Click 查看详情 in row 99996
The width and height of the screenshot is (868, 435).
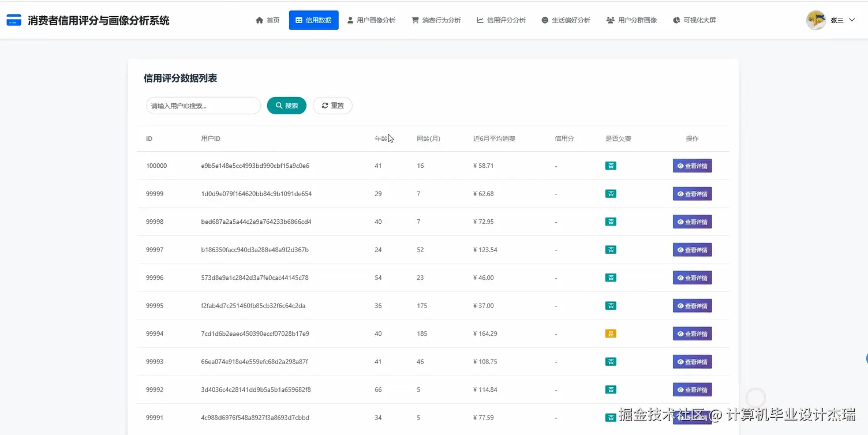[x=692, y=278]
